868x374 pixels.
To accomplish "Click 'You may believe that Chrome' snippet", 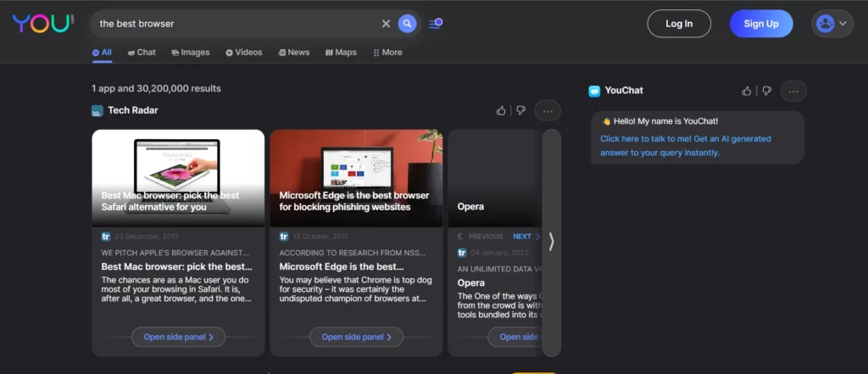I will (x=355, y=289).
